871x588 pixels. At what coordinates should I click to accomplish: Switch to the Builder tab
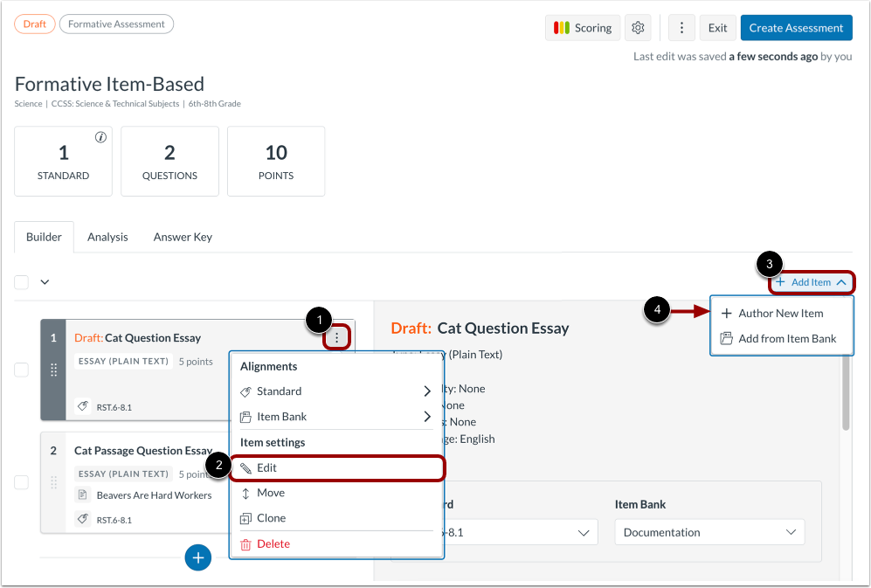click(44, 237)
